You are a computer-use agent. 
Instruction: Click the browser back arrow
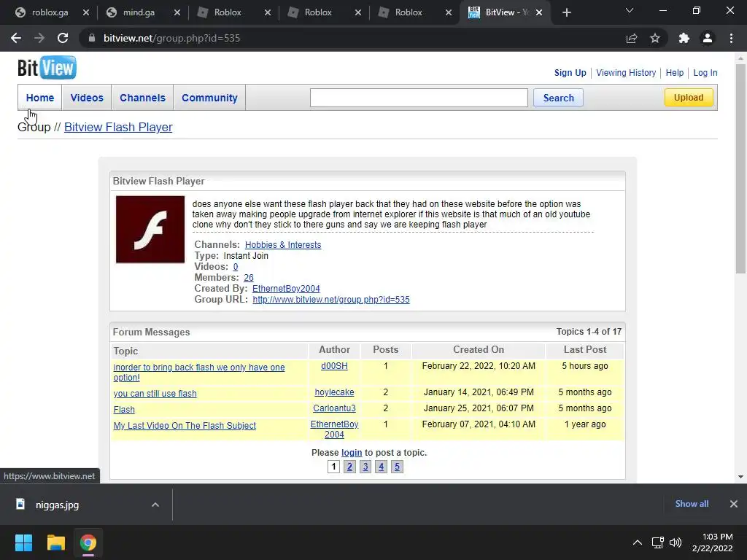point(16,38)
